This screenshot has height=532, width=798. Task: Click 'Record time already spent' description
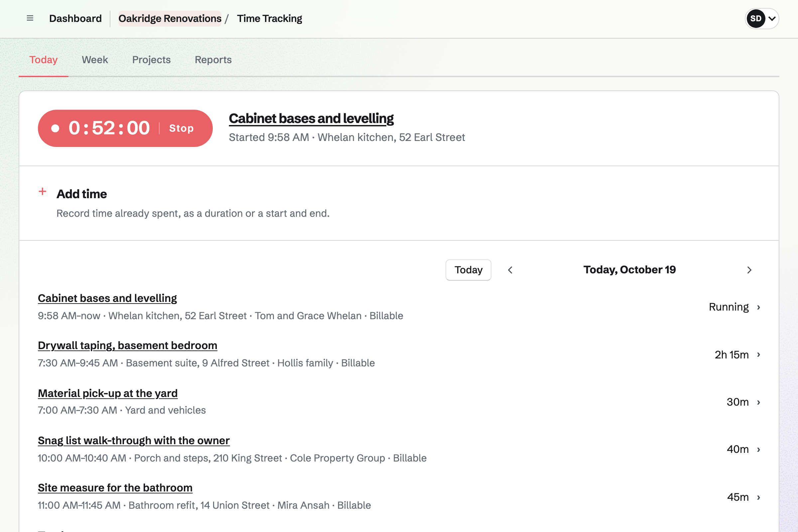[x=193, y=213]
